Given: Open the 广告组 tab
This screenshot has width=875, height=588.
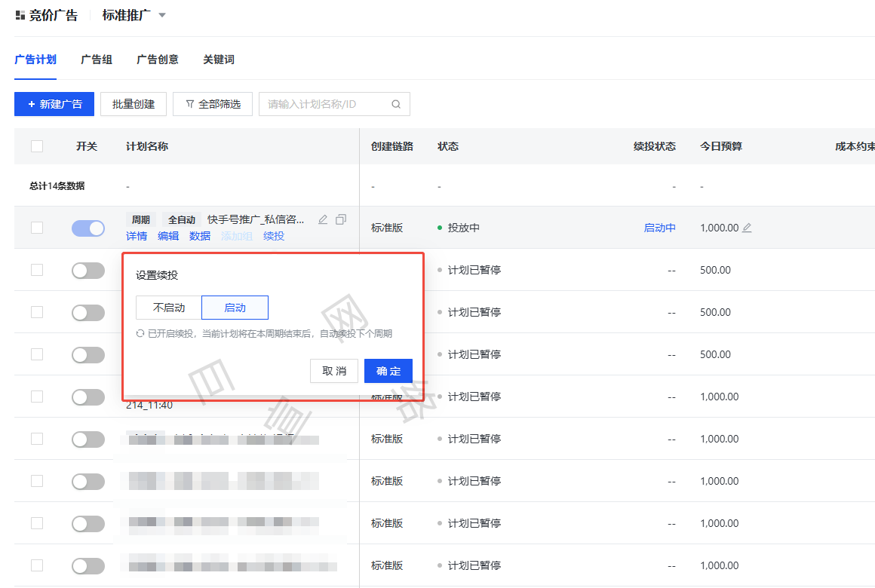Looking at the screenshot, I should (x=96, y=59).
